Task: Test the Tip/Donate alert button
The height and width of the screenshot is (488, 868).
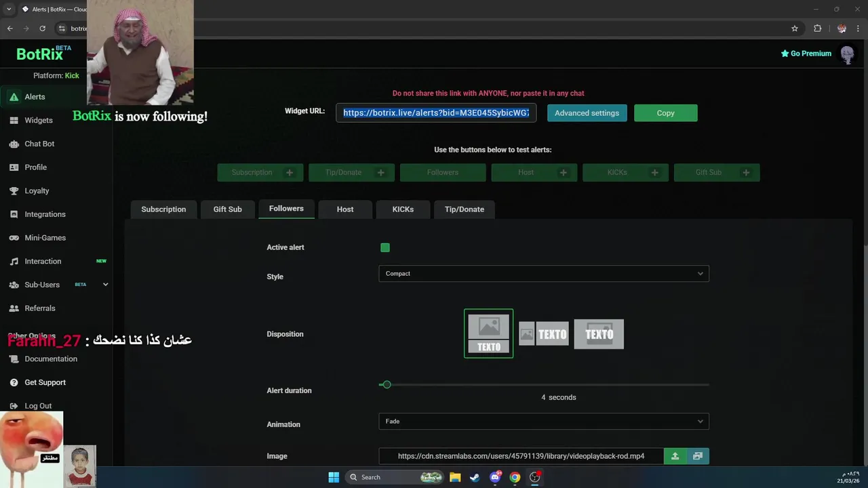Action: pos(351,172)
